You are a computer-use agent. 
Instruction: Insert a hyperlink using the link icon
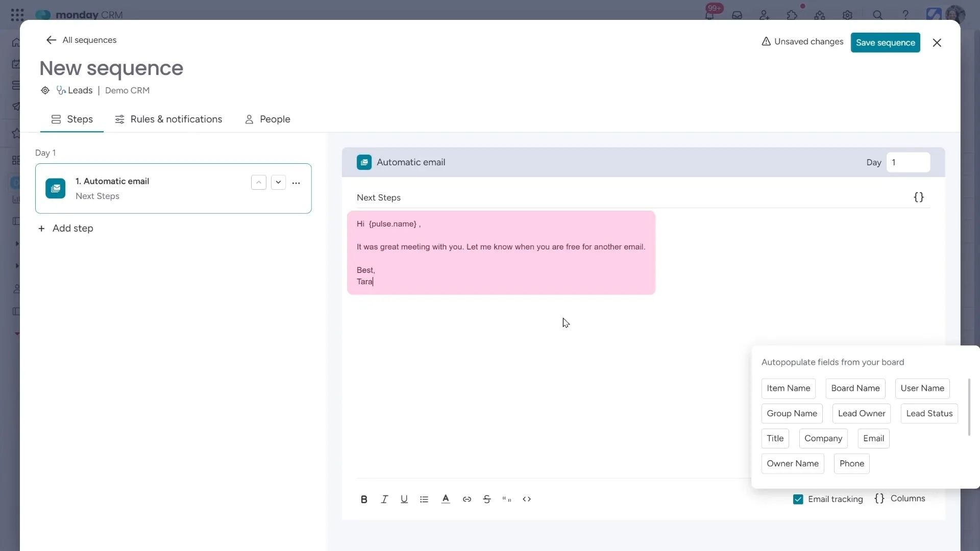(x=467, y=499)
